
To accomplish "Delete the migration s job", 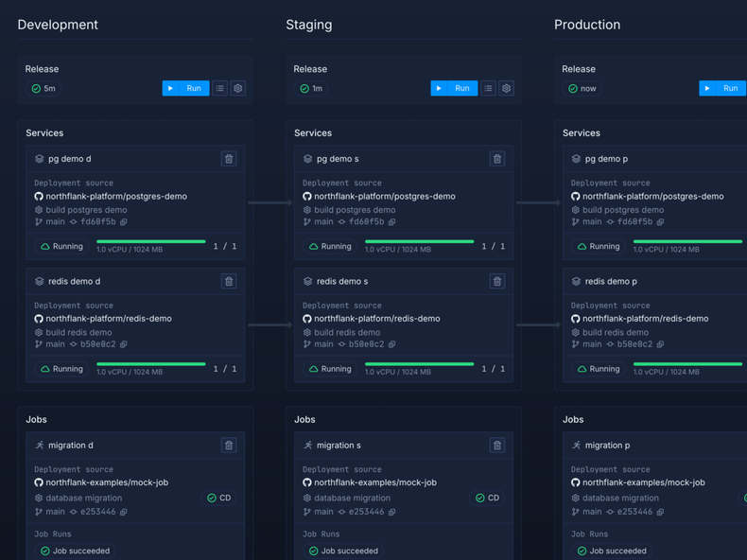I will point(497,445).
